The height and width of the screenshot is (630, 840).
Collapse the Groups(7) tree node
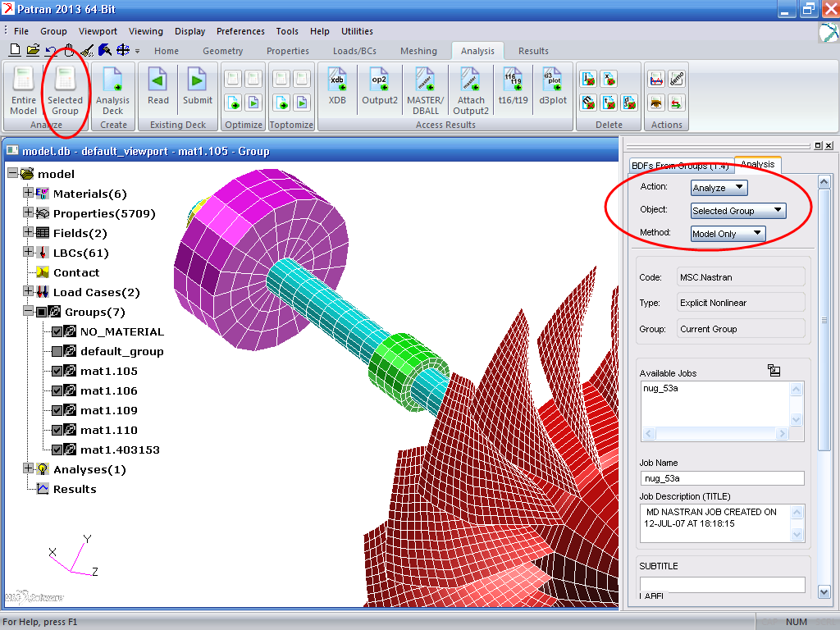[29, 310]
